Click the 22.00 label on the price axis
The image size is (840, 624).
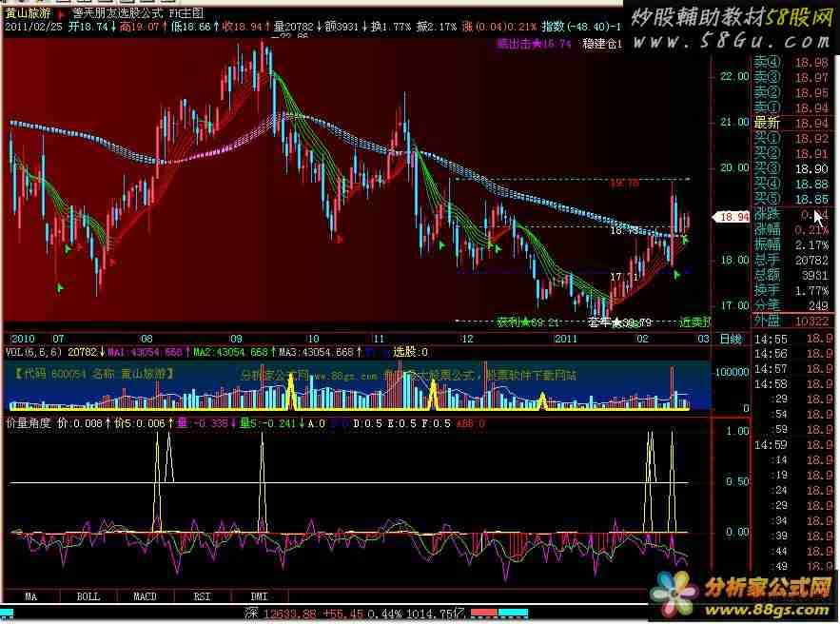pos(734,77)
